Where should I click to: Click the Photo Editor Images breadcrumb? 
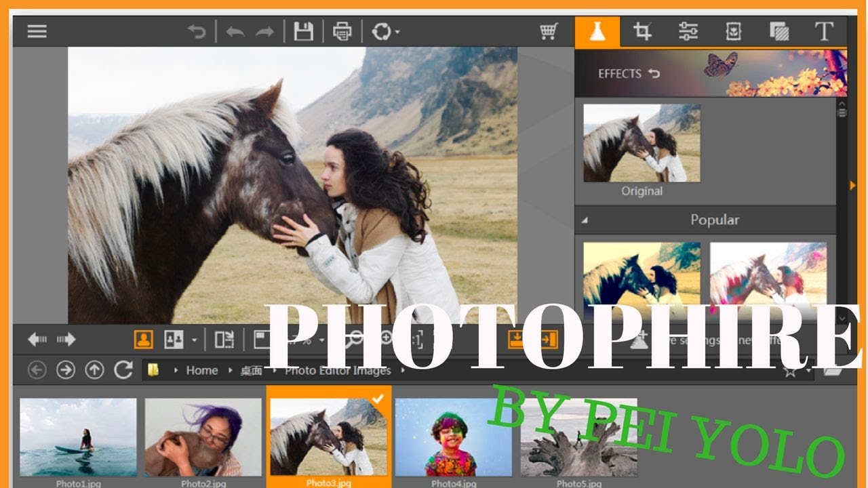338,370
